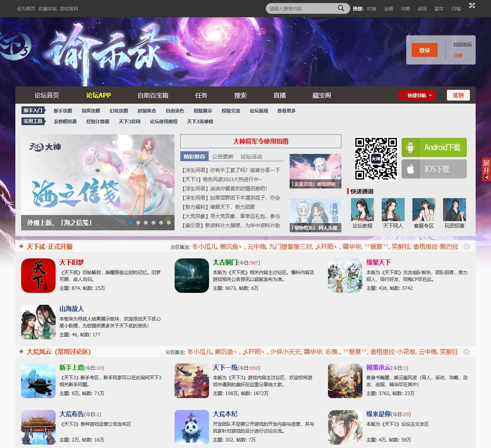Image resolution: width=491 pixels, height=448 pixels.
Task: Click 设为首页 at top left
Action: pyautogui.click(x=26, y=8)
